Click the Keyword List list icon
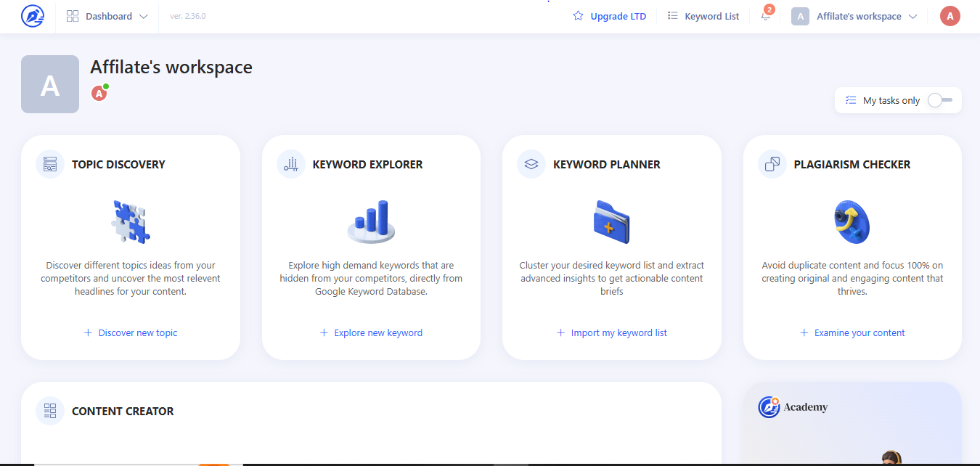Screen dimensions: 980x466 [x=673, y=16]
